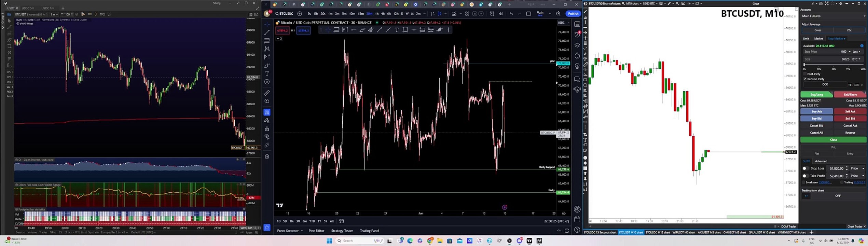868x246 pixels.
Task: Open the Main Futures account dropdown
Action: pos(833,16)
